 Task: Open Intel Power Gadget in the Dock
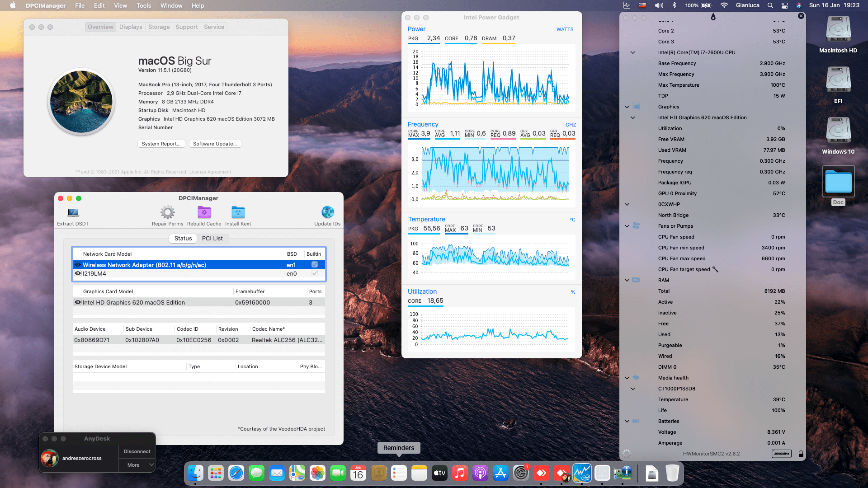582,473
